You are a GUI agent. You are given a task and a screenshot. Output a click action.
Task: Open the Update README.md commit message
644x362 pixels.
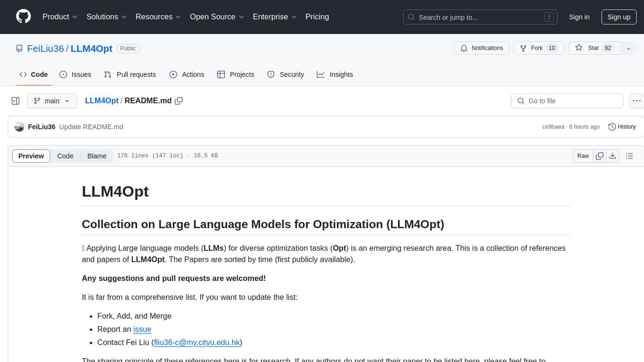point(91,127)
